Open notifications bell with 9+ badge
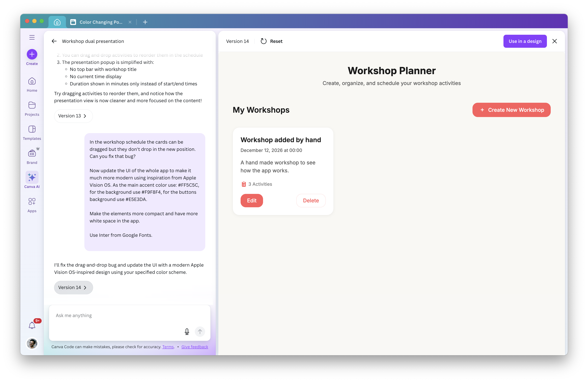Screen dimensions: 588x382 click(32, 325)
